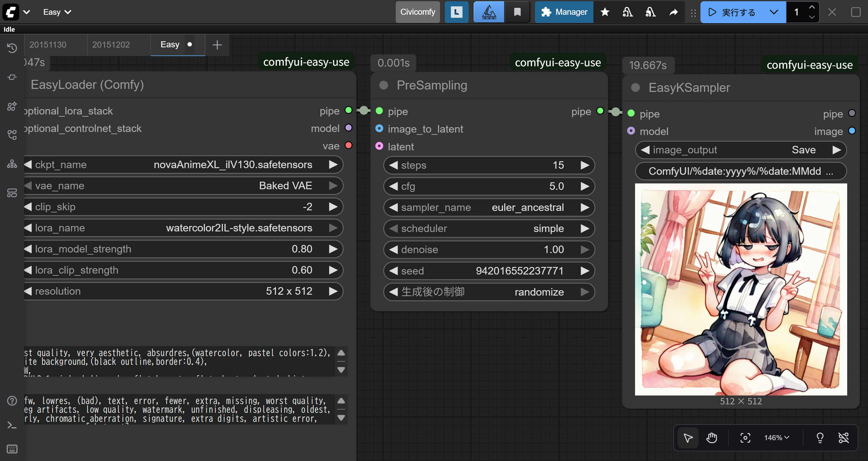The image size is (868, 461).
Task: Open the help question mark icon
Action: pos(12,401)
